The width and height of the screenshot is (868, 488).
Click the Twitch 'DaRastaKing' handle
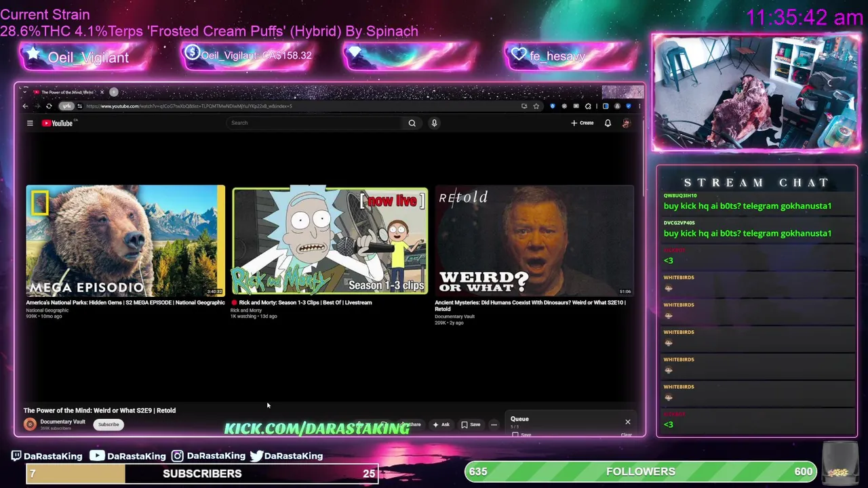[46, 455]
